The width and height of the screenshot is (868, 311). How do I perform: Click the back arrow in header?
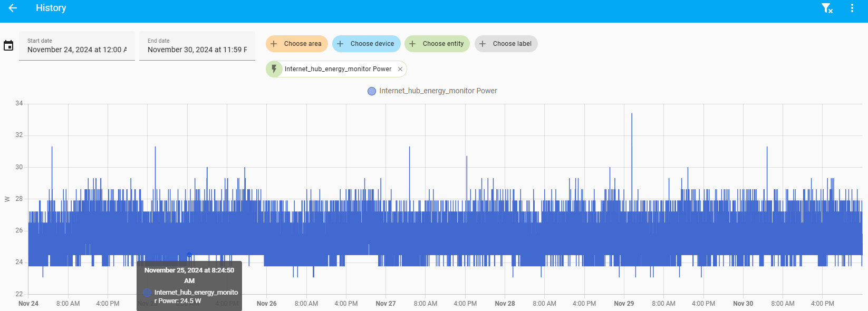(13, 8)
